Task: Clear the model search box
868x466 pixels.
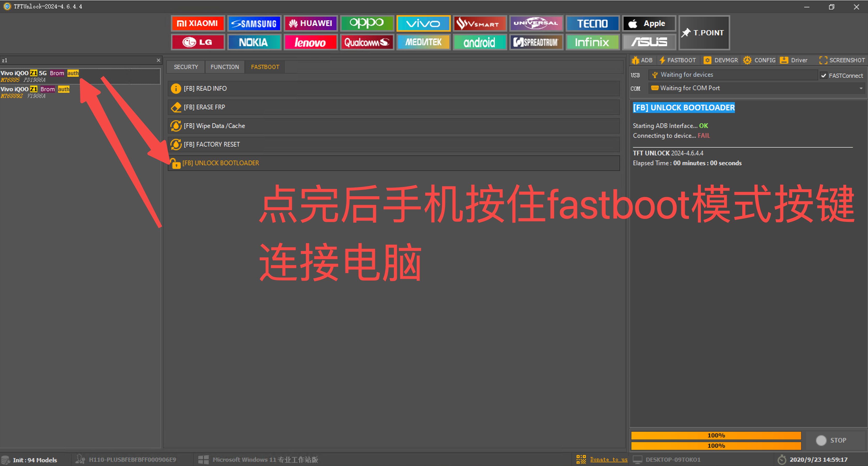Action: (158, 60)
